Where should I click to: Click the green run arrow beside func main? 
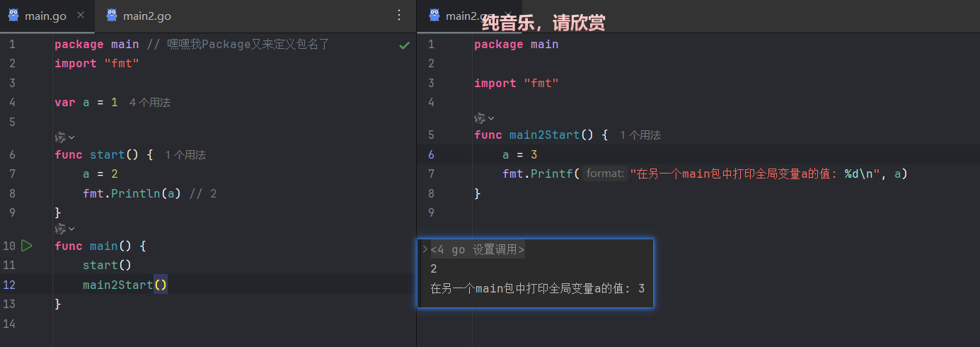[x=26, y=246]
